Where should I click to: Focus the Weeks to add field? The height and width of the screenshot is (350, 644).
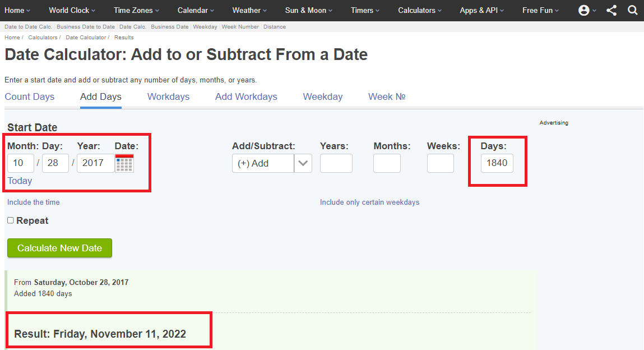click(441, 163)
